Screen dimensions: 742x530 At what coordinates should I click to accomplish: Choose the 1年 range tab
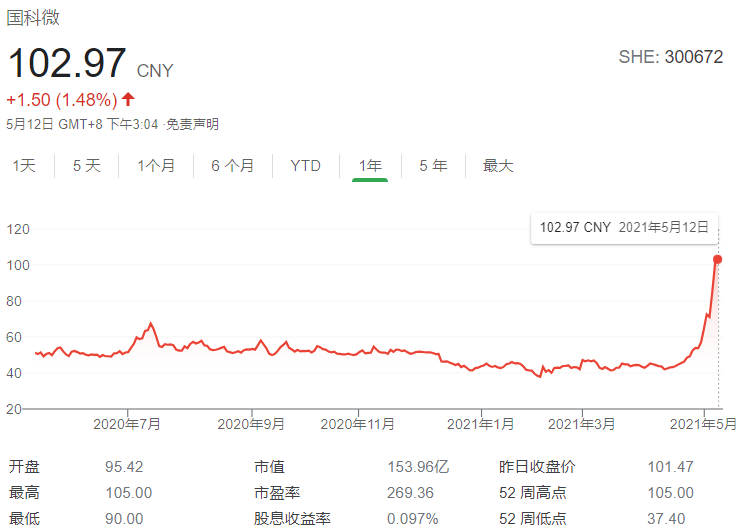370,166
